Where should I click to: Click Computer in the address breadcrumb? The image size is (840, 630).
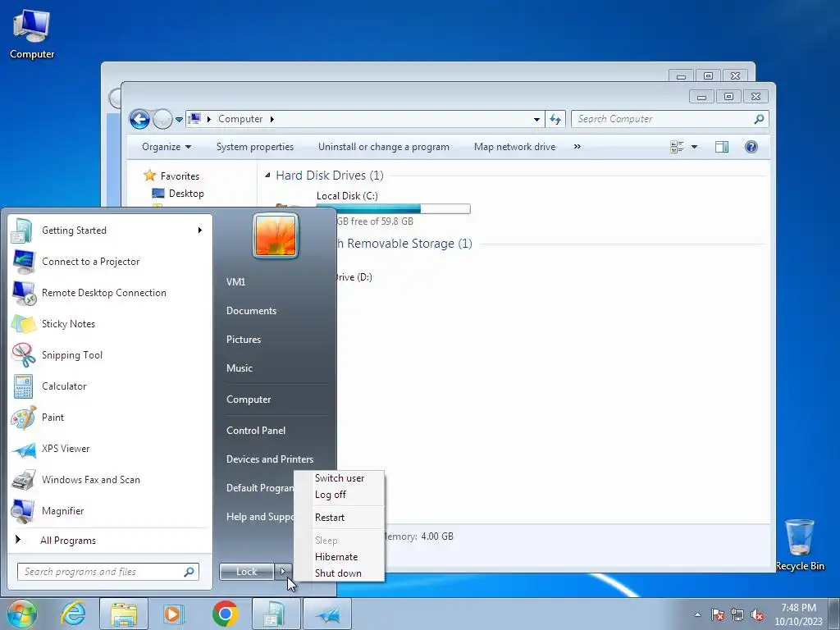[x=240, y=119]
